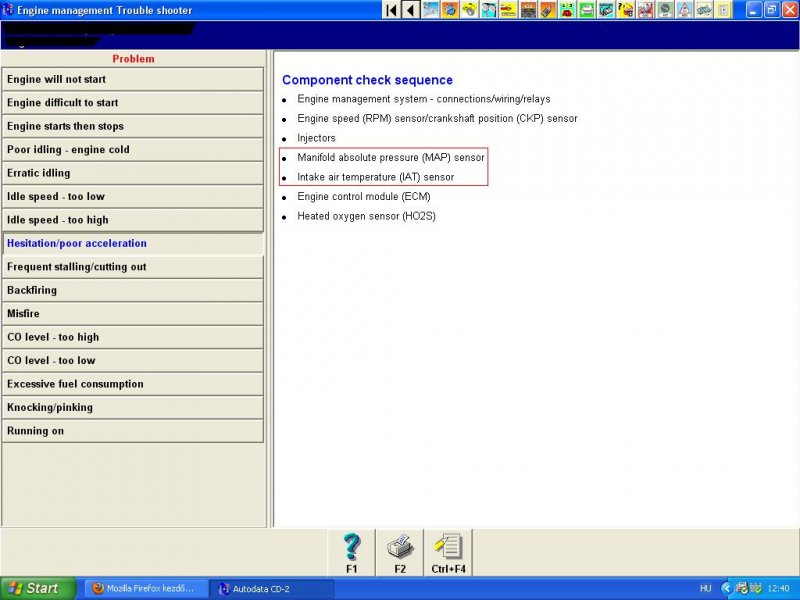
Task: Open 'Excessive fuel consumption' problem
Action: pos(133,385)
